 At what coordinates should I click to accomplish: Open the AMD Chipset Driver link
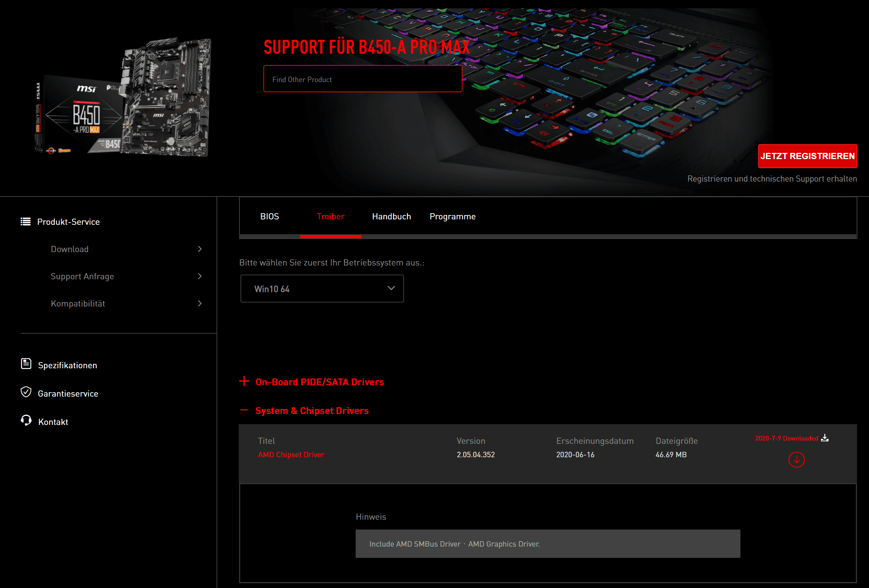291,455
